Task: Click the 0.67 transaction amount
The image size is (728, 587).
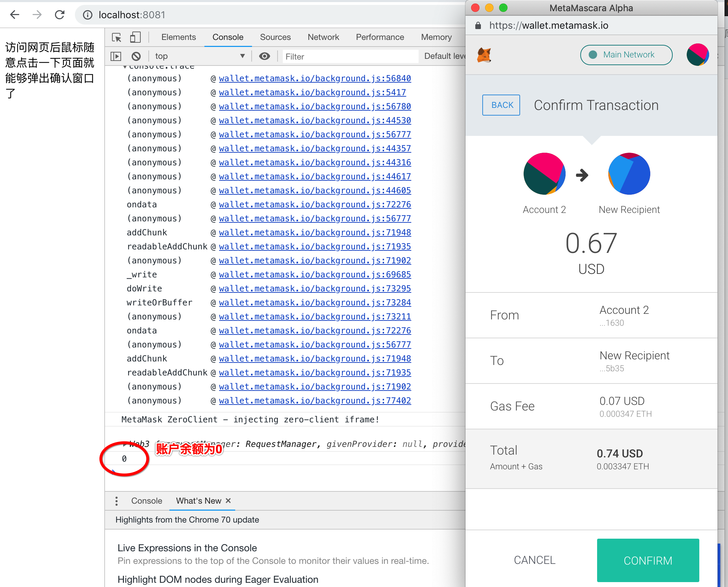Action: (x=591, y=243)
